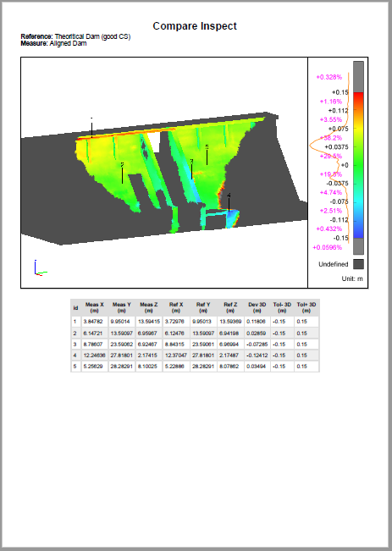Image resolution: width=392 pixels, height=551 pixels.
Task: Click the 0.11808 deviation value cell
Action: point(257,322)
